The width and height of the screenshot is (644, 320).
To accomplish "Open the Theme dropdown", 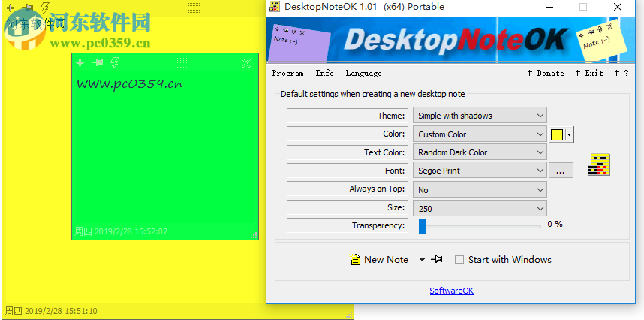I will (x=480, y=116).
